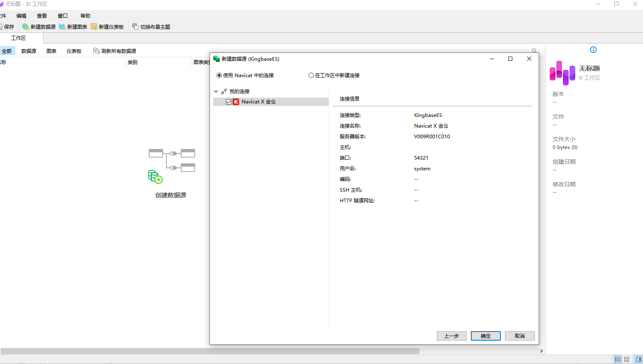Minimize the 新建数据源 dialog

pos(492,59)
